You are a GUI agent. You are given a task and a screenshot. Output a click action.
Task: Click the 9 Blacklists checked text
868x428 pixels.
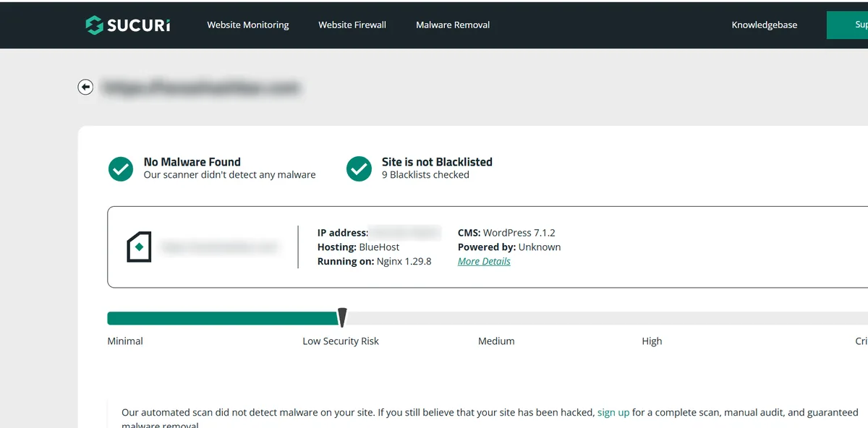[x=425, y=174]
